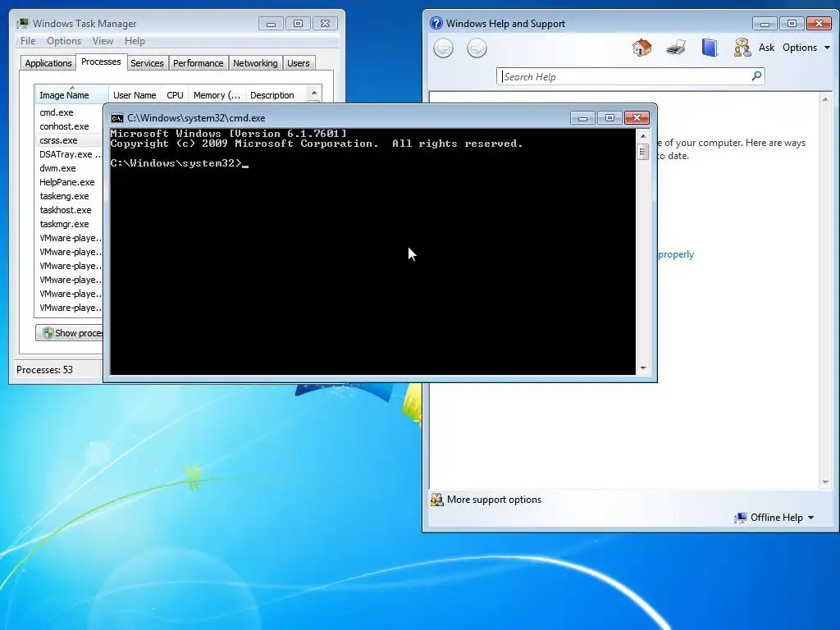Image resolution: width=840 pixels, height=630 pixels.
Task: Click the Ask support icon
Action: pyautogui.click(x=742, y=48)
